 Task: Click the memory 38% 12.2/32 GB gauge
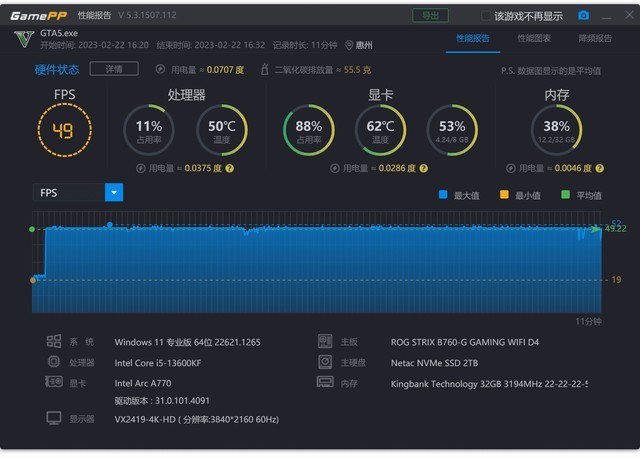(556, 130)
